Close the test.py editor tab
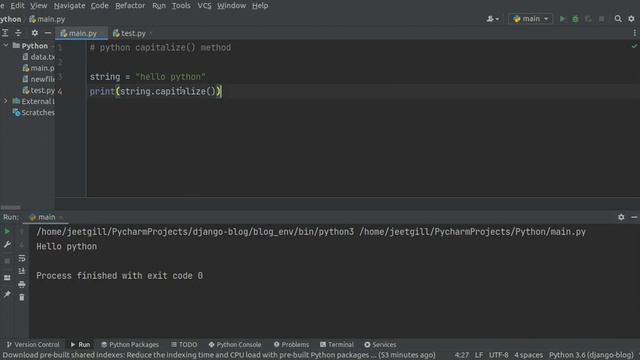This screenshot has width=640, height=360. click(x=150, y=33)
